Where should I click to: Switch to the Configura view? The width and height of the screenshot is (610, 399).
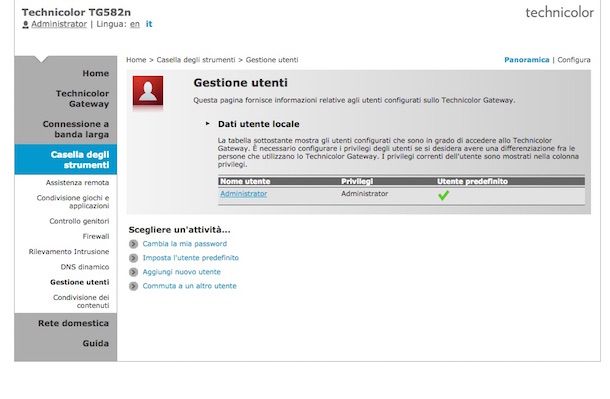point(574,60)
